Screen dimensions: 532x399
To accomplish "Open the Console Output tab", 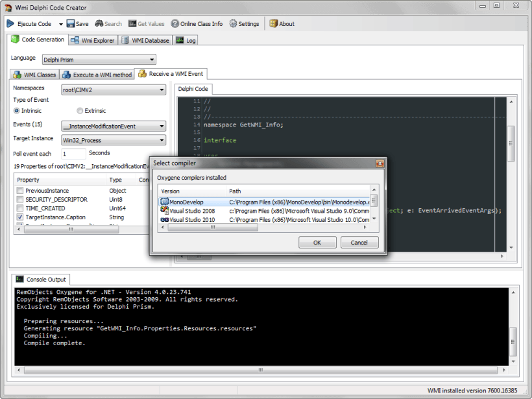I will pos(41,280).
